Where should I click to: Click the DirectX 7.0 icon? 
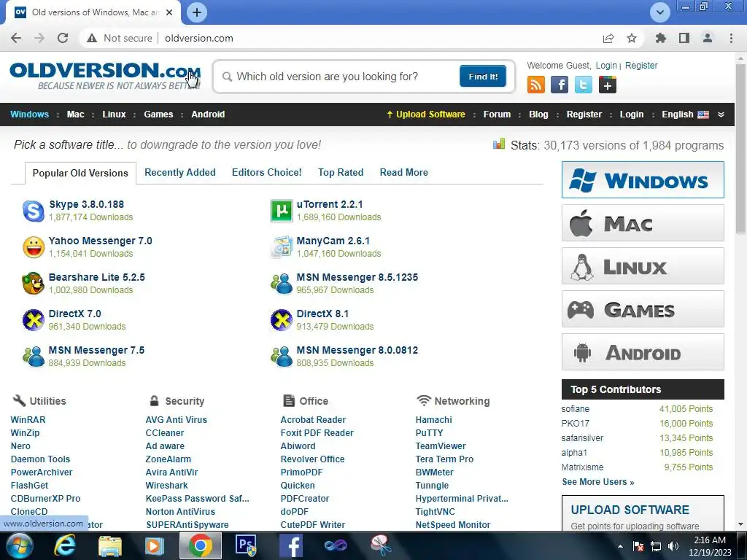click(x=34, y=320)
